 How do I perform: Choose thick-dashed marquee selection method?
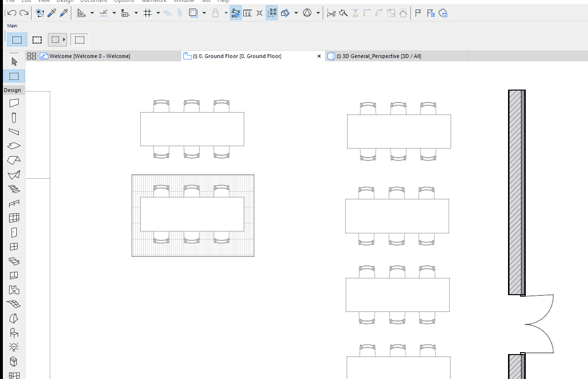pos(37,40)
